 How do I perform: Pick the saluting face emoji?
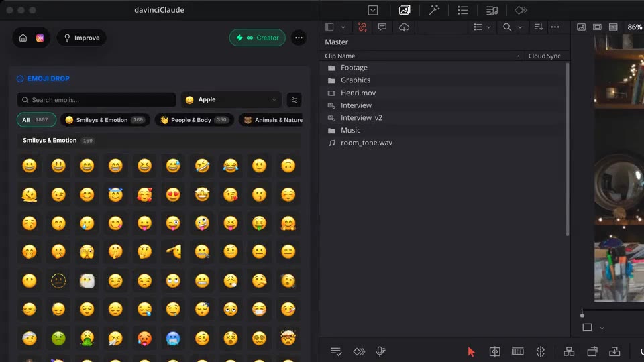173,251
